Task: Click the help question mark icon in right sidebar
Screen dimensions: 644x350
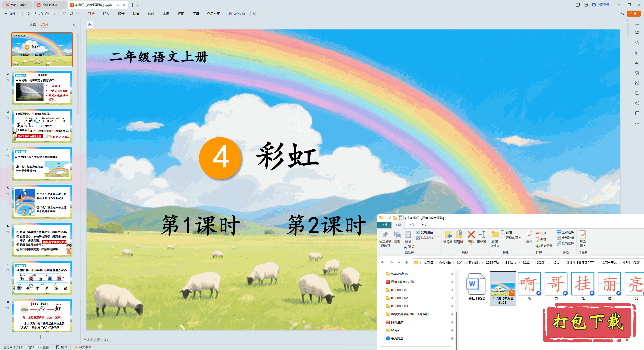Action: click(637, 103)
